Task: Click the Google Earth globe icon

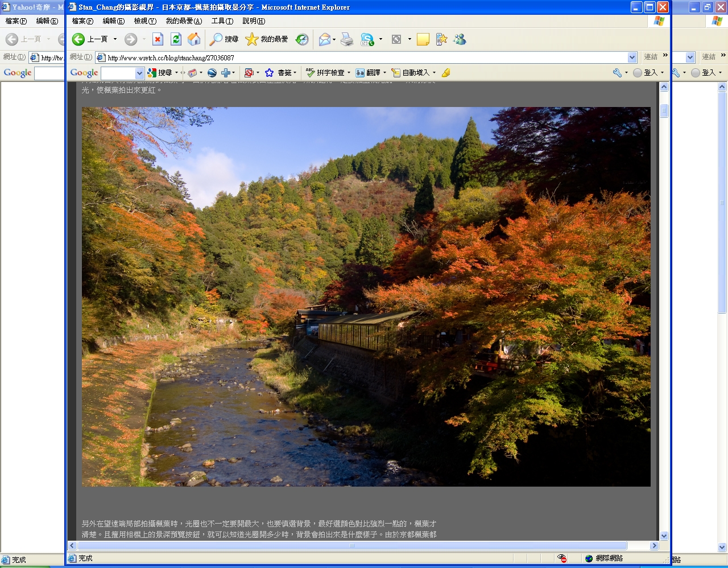Action: click(x=212, y=73)
